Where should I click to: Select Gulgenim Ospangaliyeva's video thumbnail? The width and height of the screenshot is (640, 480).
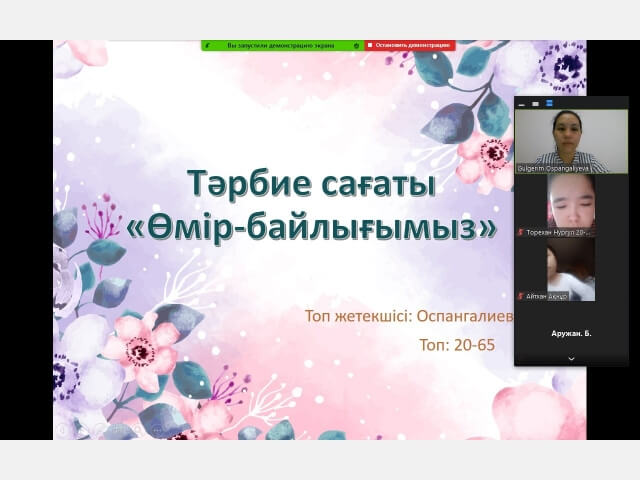[x=571, y=141]
